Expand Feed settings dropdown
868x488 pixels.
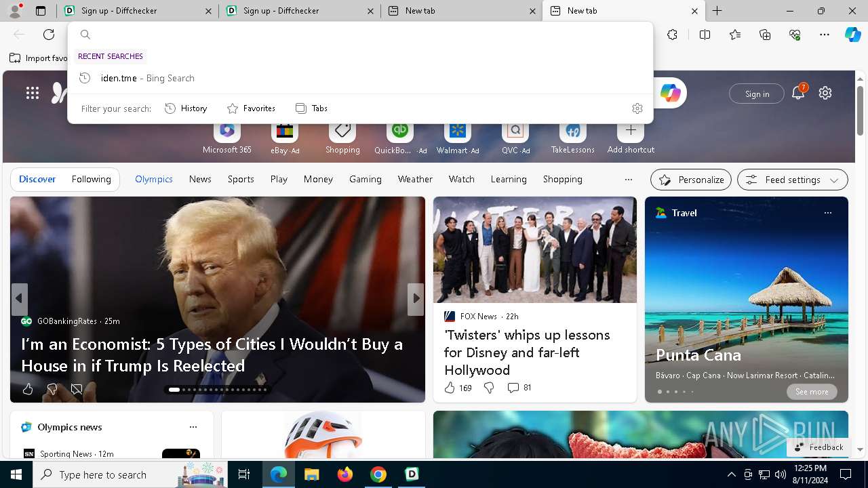tap(793, 180)
